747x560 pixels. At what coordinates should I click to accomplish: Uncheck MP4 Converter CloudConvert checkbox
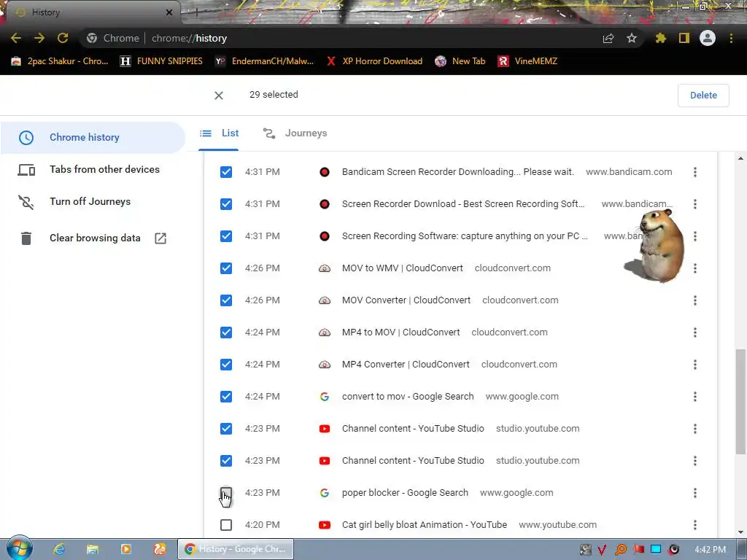click(x=226, y=365)
